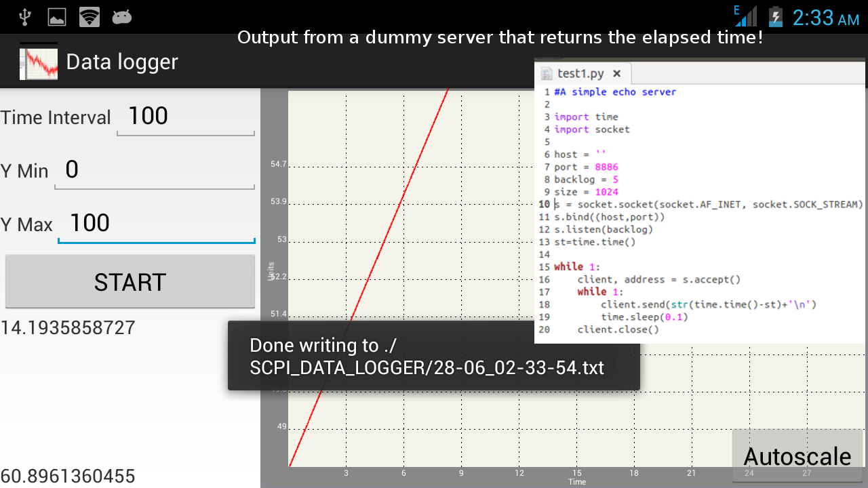Tap the Data logger title text

pos(122,62)
